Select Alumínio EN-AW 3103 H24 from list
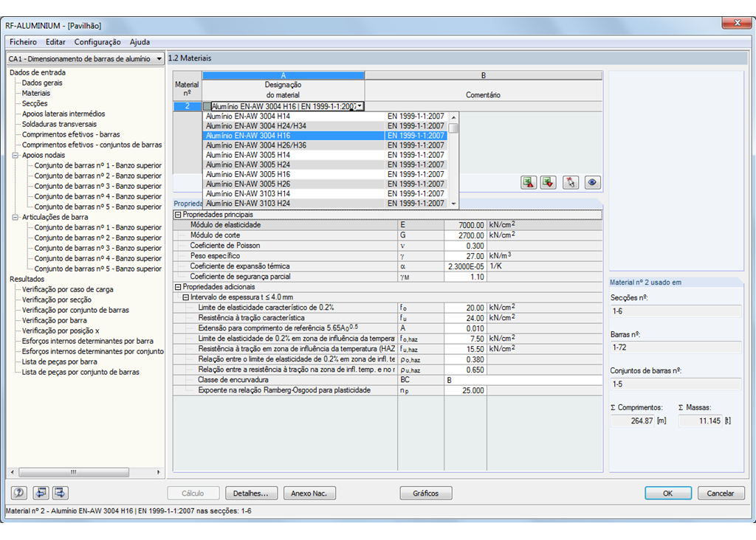This screenshot has height=540, width=756. [x=326, y=203]
